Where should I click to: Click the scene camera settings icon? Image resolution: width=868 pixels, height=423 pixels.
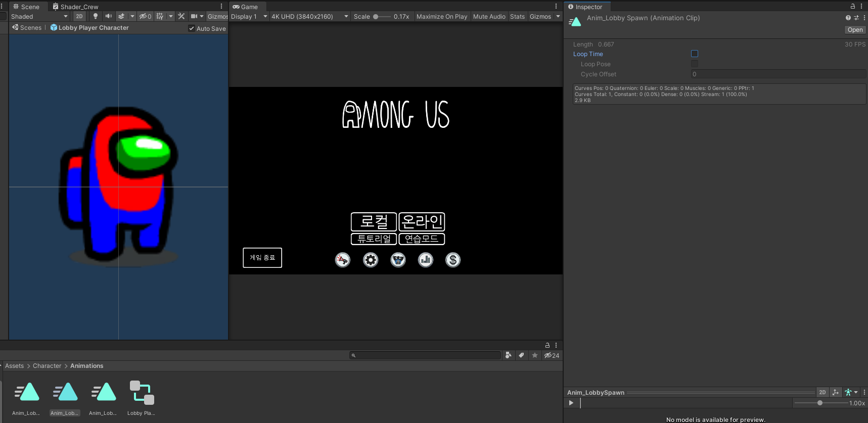click(x=194, y=16)
